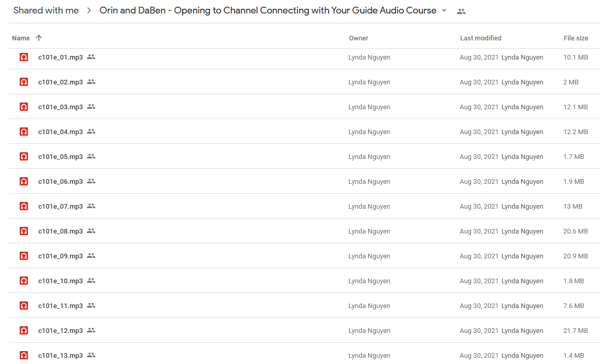Select the c101e_08.mp3 file row
The width and height of the screenshot is (600, 364).
(x=304, y=231)
